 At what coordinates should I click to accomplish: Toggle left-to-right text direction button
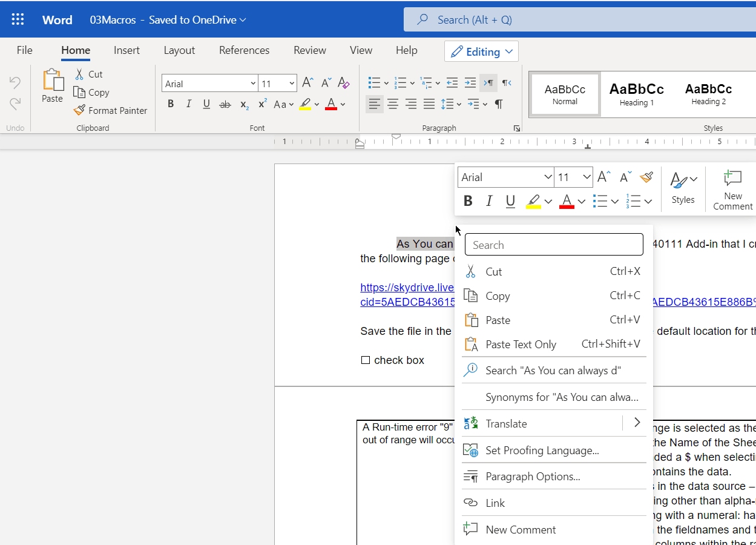(x=488, y=83)
